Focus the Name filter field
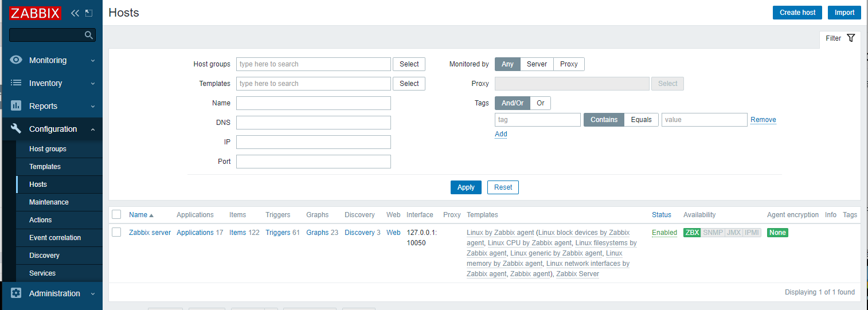This screenshot has height=310, width=868. click(x=314, y=103)
